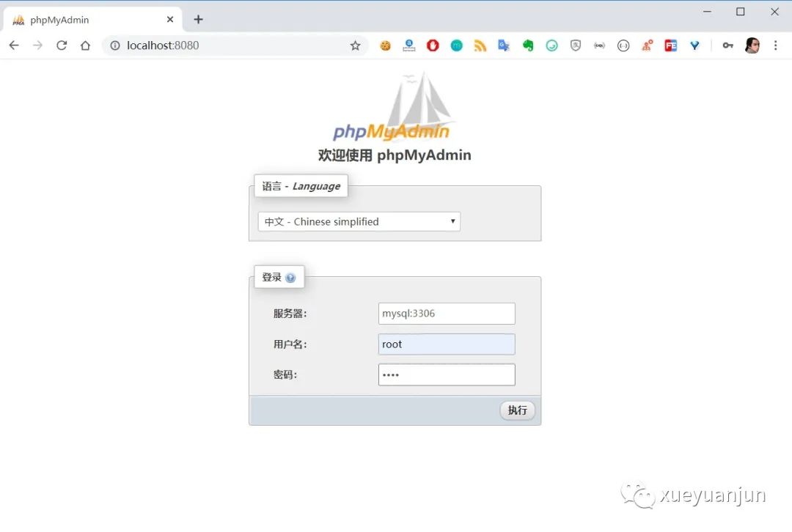Viewport: 792px width, 532px height.
Task: Open the Evernote elephant extension
Action: [528, 45]
